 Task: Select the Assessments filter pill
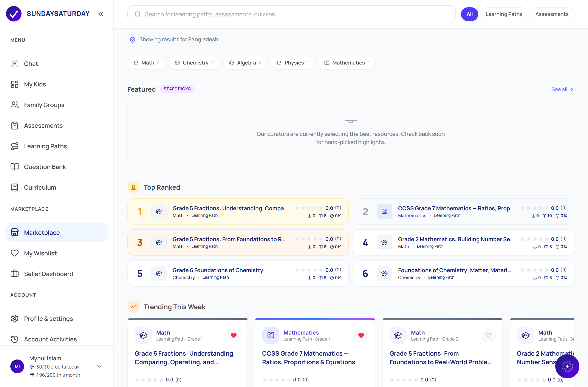tap(552, 14)
